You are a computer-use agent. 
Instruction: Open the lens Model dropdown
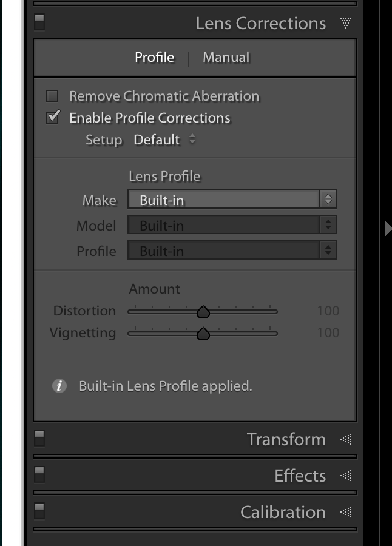(x=232, y=225)
